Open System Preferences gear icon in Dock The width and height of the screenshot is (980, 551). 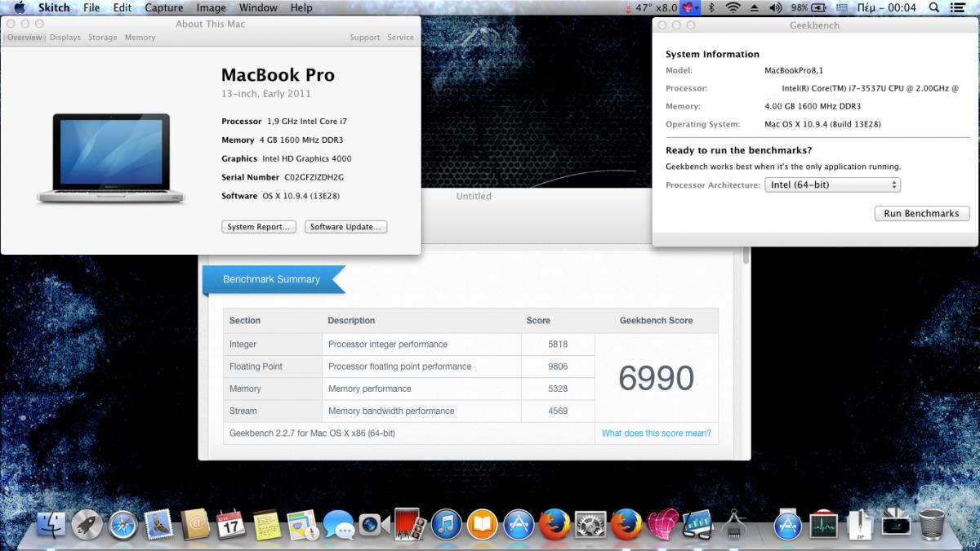[x=590, y=524]
